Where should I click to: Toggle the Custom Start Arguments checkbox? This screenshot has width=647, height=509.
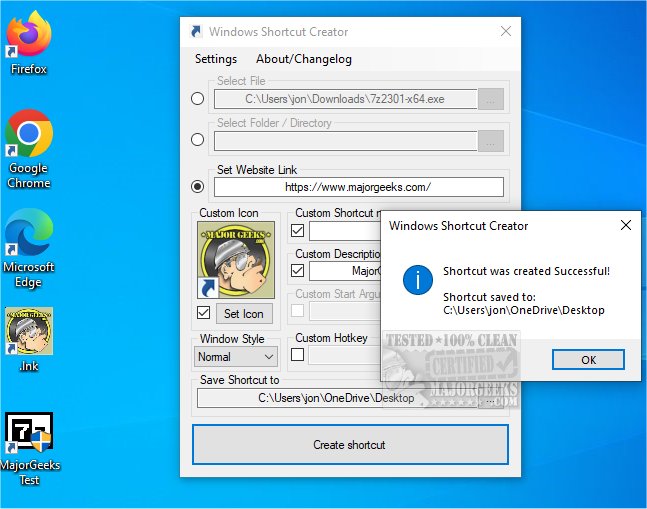pos(298,310)
